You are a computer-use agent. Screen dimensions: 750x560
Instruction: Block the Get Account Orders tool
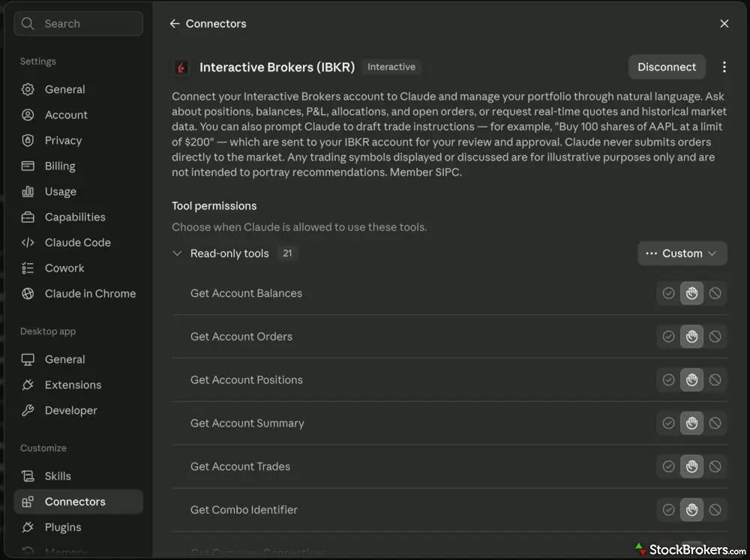point(715,337)
